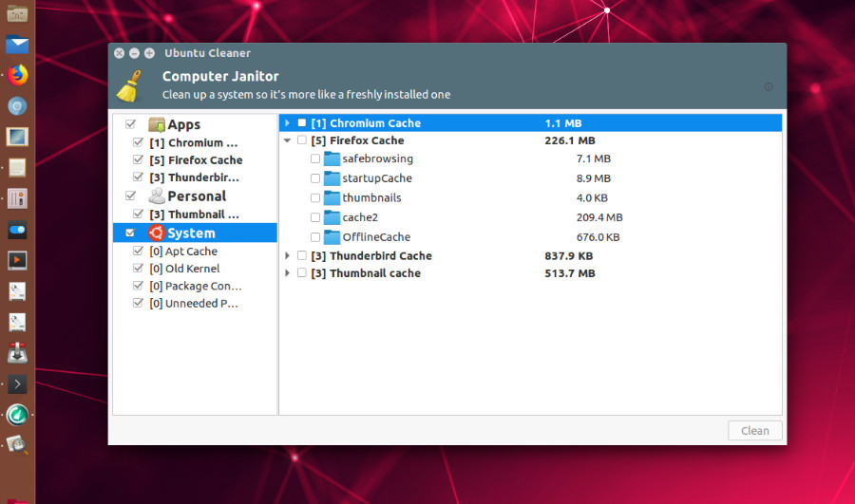Open the terminal icon in dock
Image resolution: width=855 pixels, height=504 pixels.
pos(17,384)
